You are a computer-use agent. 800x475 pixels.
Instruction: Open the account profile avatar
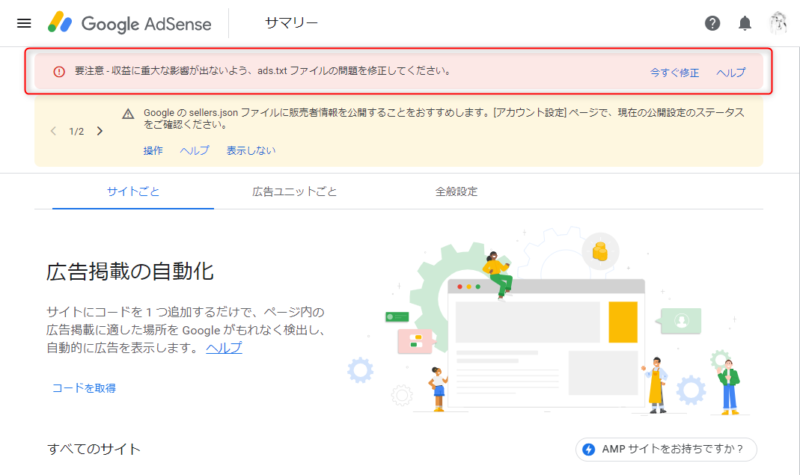click(778, 23)
